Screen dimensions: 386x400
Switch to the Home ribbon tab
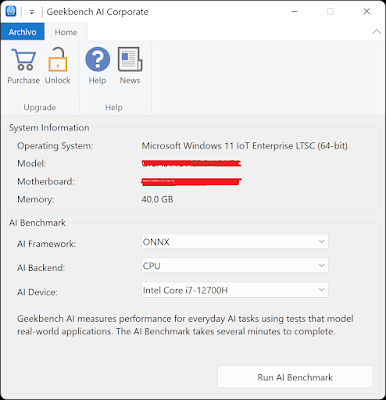click(66, 32)
